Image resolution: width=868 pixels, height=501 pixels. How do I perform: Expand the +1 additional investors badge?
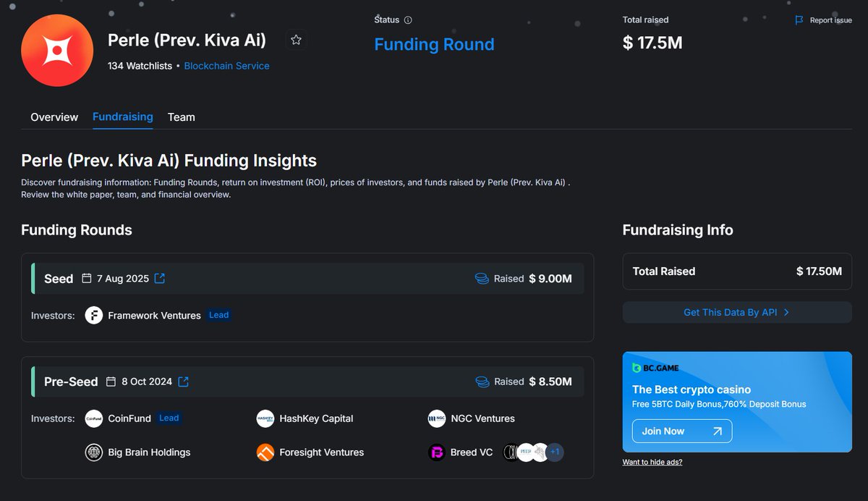tap(555, 452)
